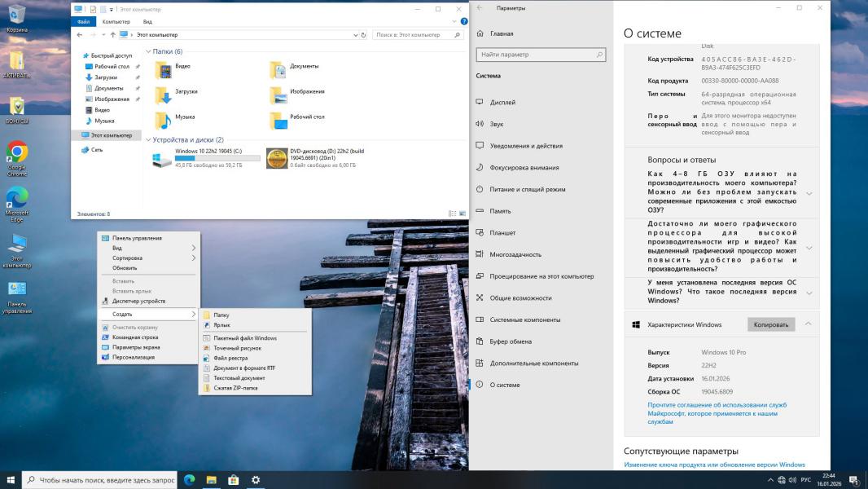Open the address bar history dropdown
The width and height of the screenshot is (868, 489).
(354, 35)
